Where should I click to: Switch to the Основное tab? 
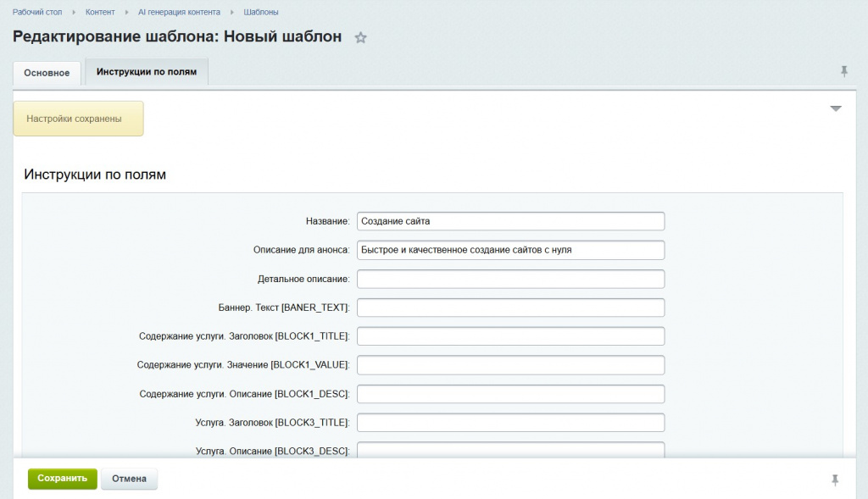(x=47, y=73)
